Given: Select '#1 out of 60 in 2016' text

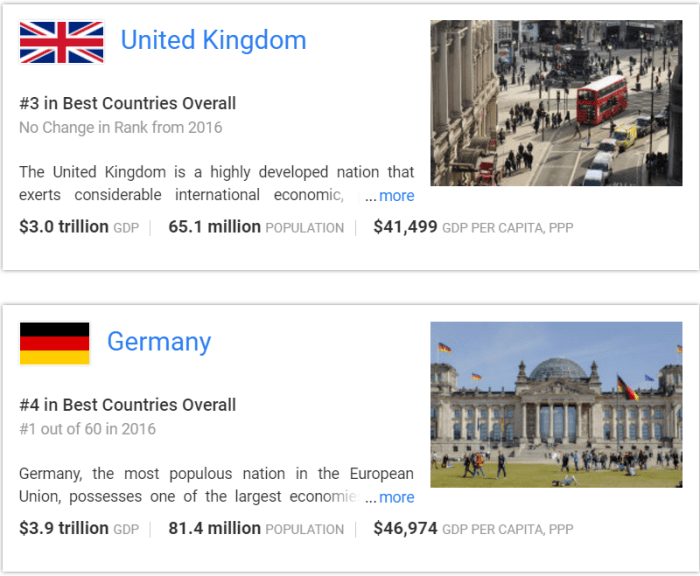Looking at the screenshot, I should 87,429.
